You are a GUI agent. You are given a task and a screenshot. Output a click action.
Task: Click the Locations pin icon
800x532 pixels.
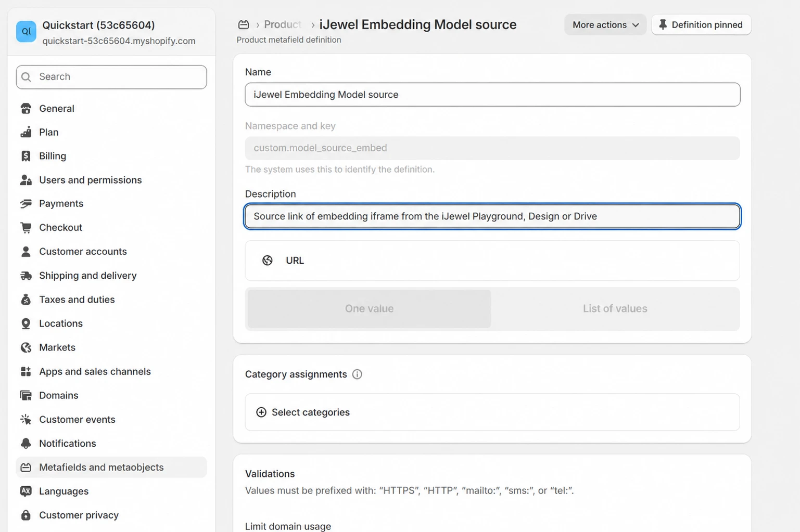26,323
